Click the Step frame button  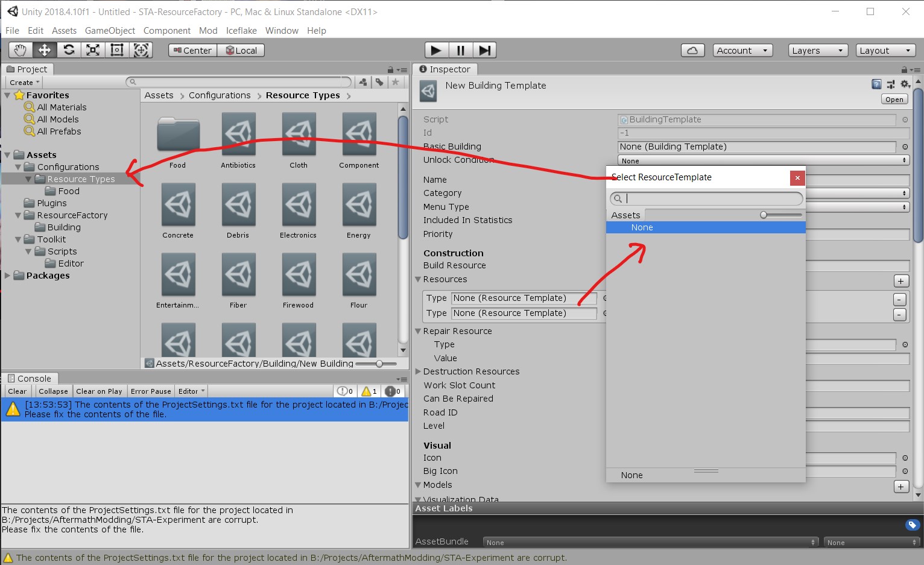click(484, 50)
